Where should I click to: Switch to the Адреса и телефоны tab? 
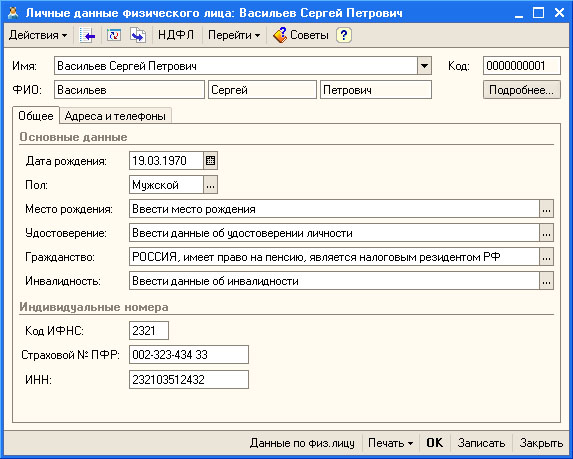pyautogui.click(x=115, y=116)
